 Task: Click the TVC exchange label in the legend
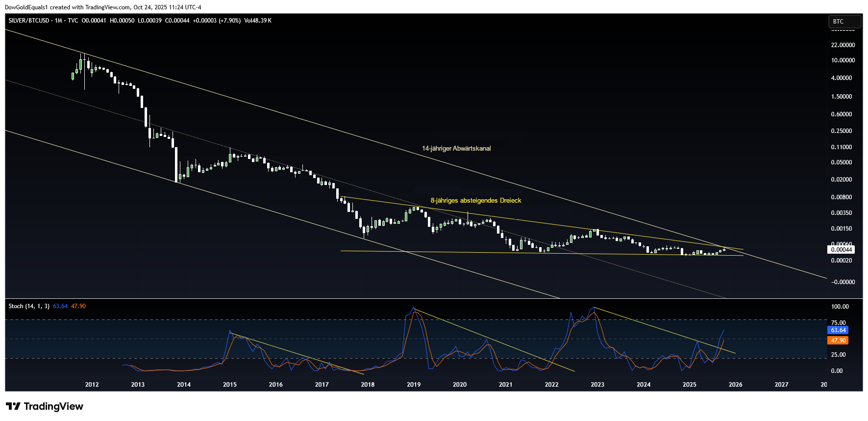pyautogui.click(x=73, y=21)
